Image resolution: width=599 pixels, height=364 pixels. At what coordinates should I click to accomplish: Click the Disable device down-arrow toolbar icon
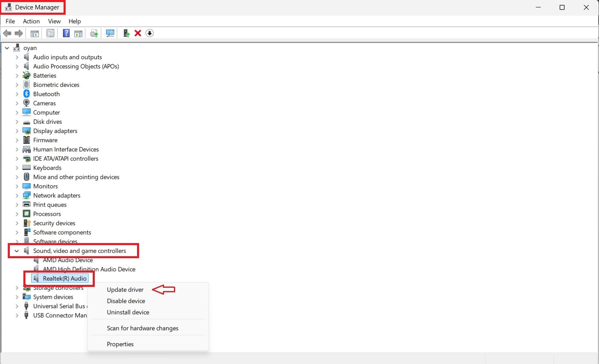pos(149,33)
